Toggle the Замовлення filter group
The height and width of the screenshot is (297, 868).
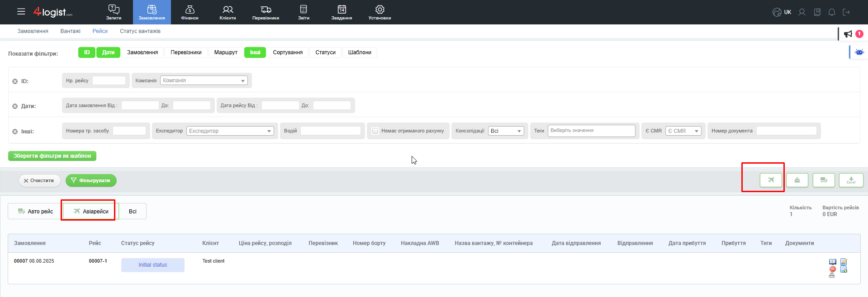click(142, 52)
